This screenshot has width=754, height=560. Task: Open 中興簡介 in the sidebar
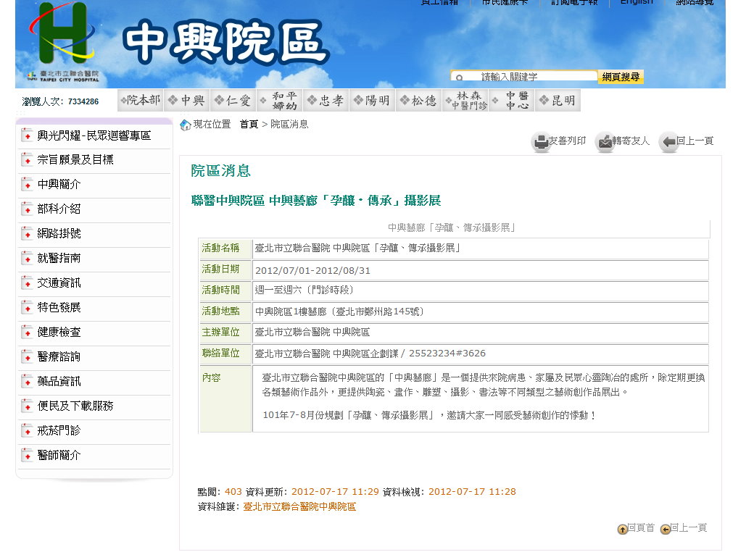coord(59,185)
